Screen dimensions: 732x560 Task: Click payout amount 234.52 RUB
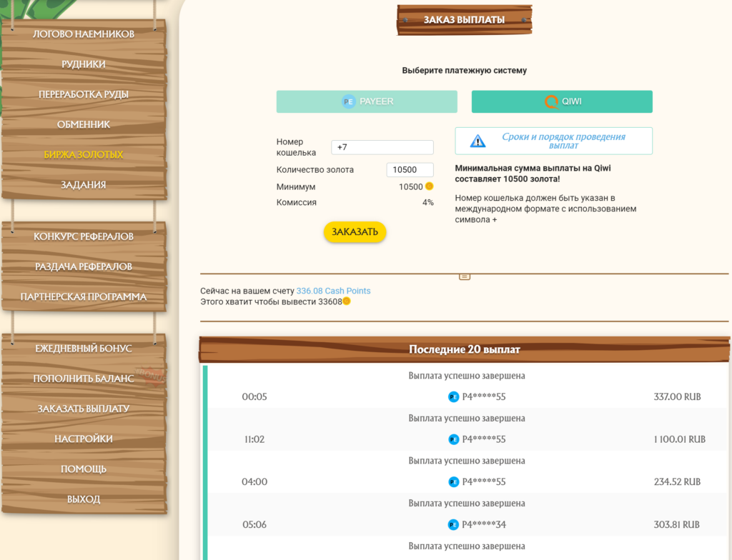click(x=677, y=481)
